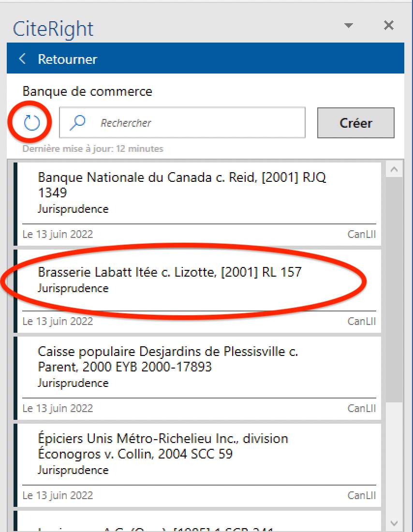Screen dimensions: 413x532
Task: Click the magnifying glass search icon
Action: pyautogui.click(x=78, y=122)
